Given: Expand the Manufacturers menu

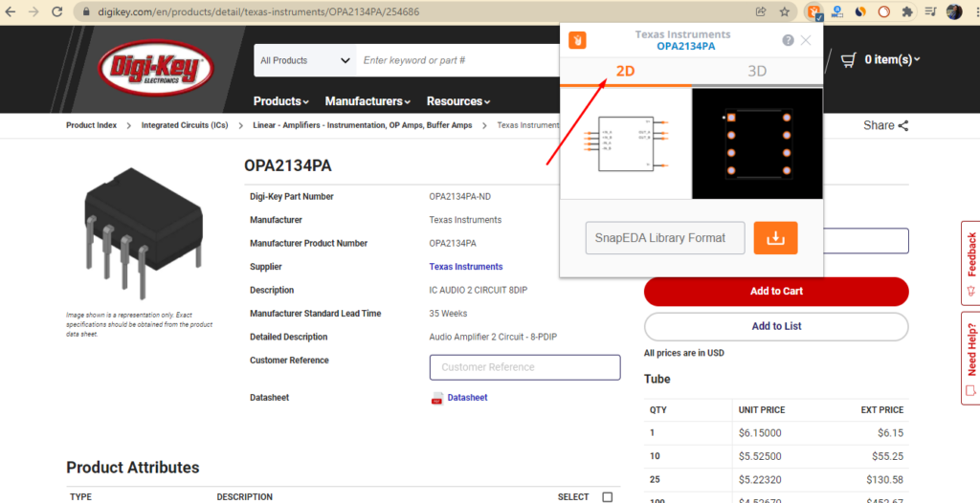Looking at the screenshot, I should click(367, 101).
